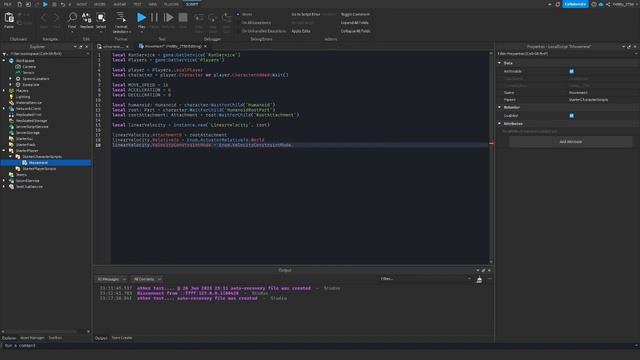Switch to the TEST ribbon tab
640x360 pixels.
click(x=137, y=4)
